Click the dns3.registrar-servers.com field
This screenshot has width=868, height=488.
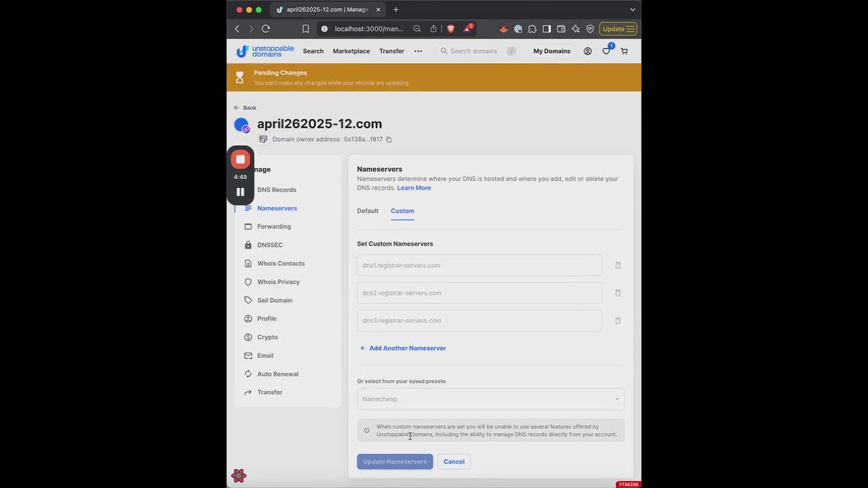479,321
